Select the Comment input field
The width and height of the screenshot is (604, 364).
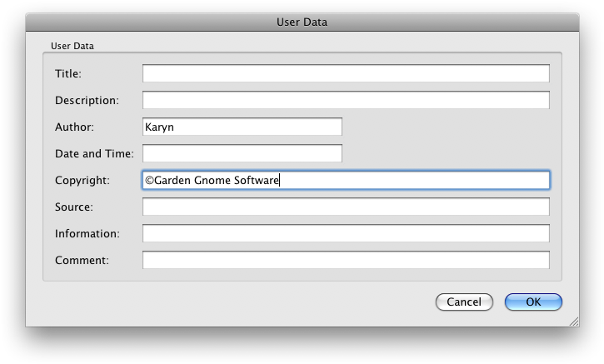coord(346,260)
